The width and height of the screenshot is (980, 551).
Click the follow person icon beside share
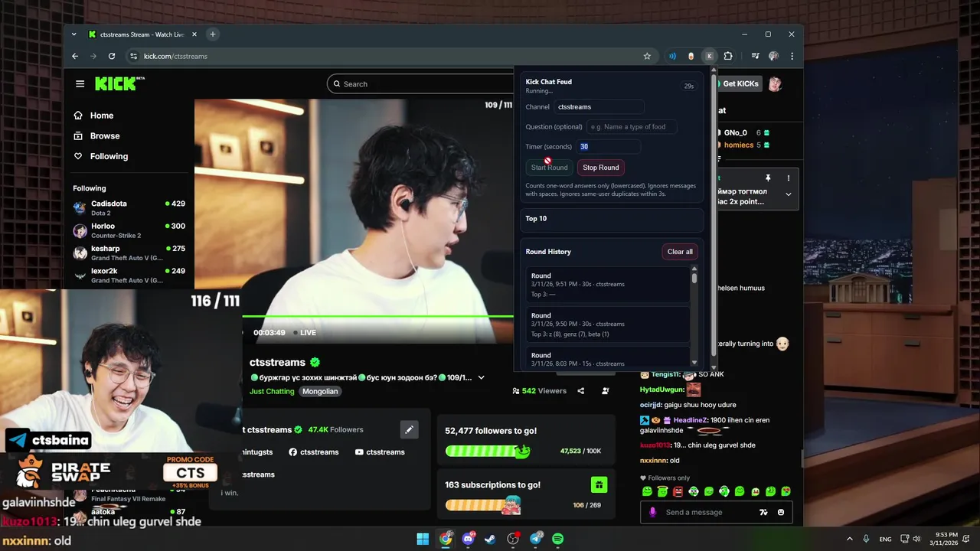(605, 391)
